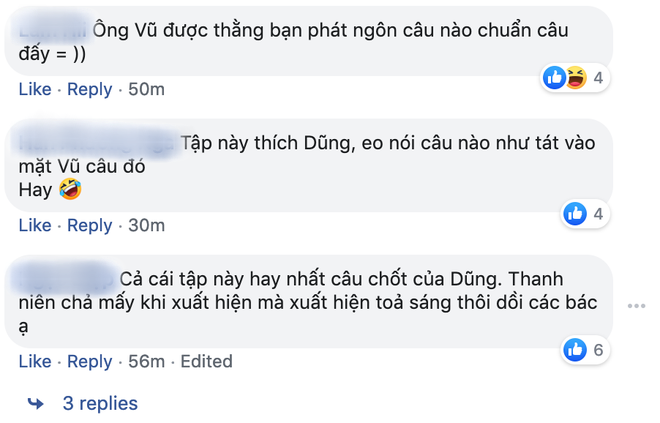The image size is (660, 423).
Task: Like the comment posted 56m ago
Action: (35, 362)
